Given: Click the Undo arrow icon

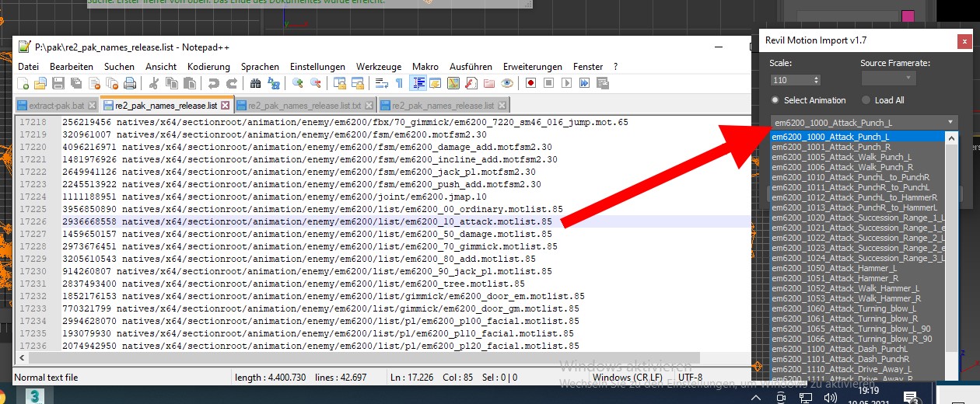Looking at the screenshot, I should pos(213,83).
